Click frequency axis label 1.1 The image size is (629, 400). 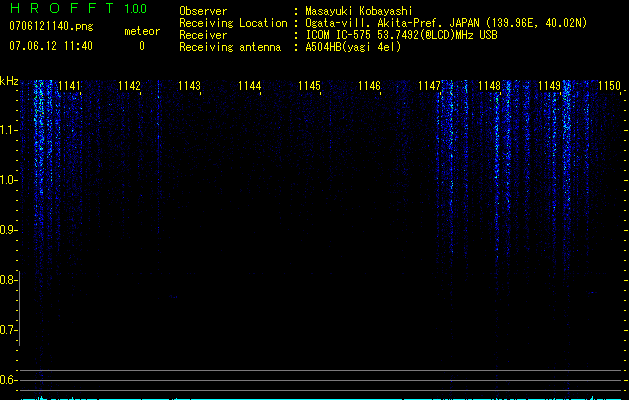pos(8,130)
